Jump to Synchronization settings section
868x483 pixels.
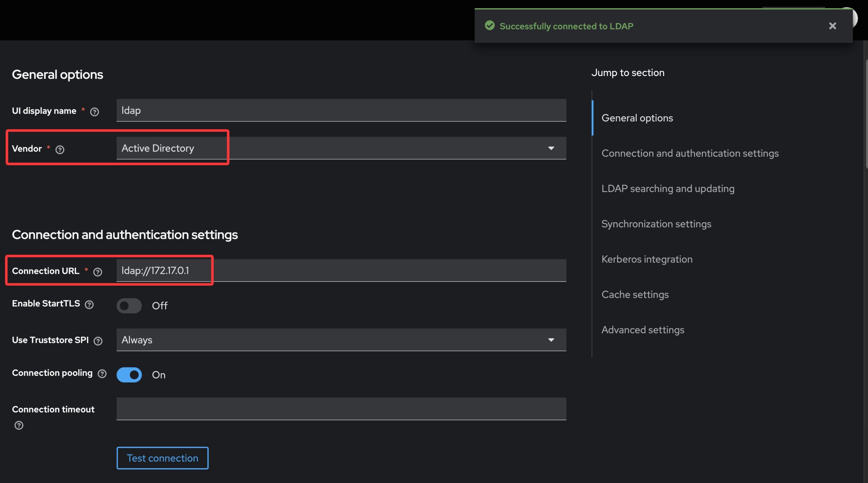tap(656, 224)
